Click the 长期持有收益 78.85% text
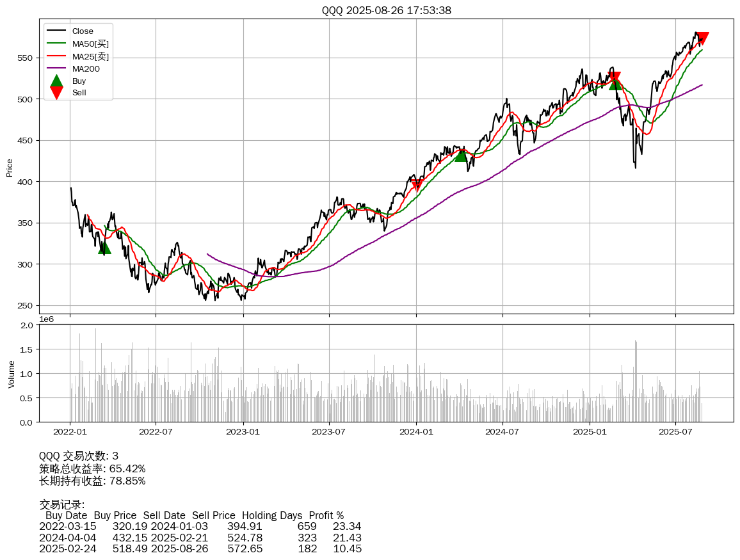The height and width of the screenshot is (560, 740). (92, 481)
